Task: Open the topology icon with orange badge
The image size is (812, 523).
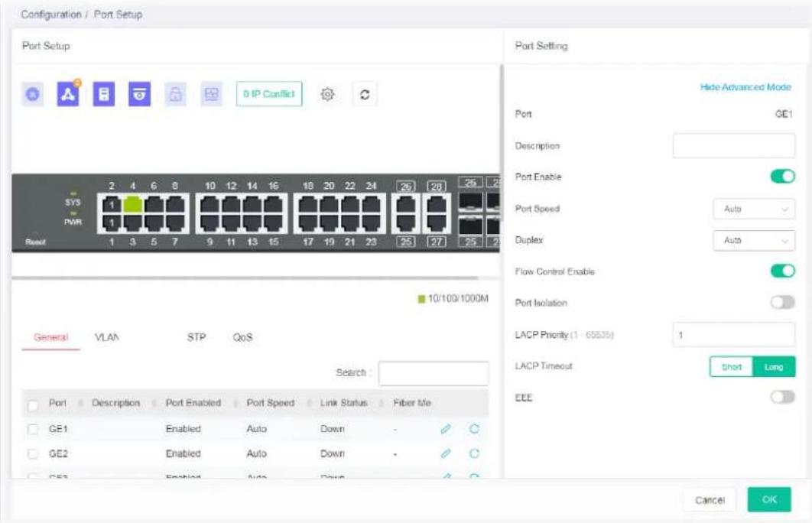Action: [68, 94]
